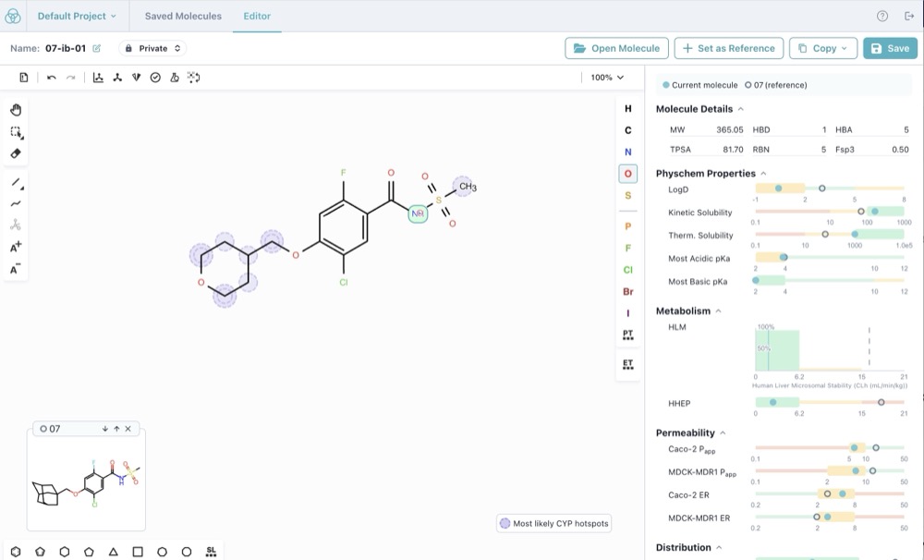
Task: Toggle Most likely CYP hotspots legend
Action: (x=553, y=523)
